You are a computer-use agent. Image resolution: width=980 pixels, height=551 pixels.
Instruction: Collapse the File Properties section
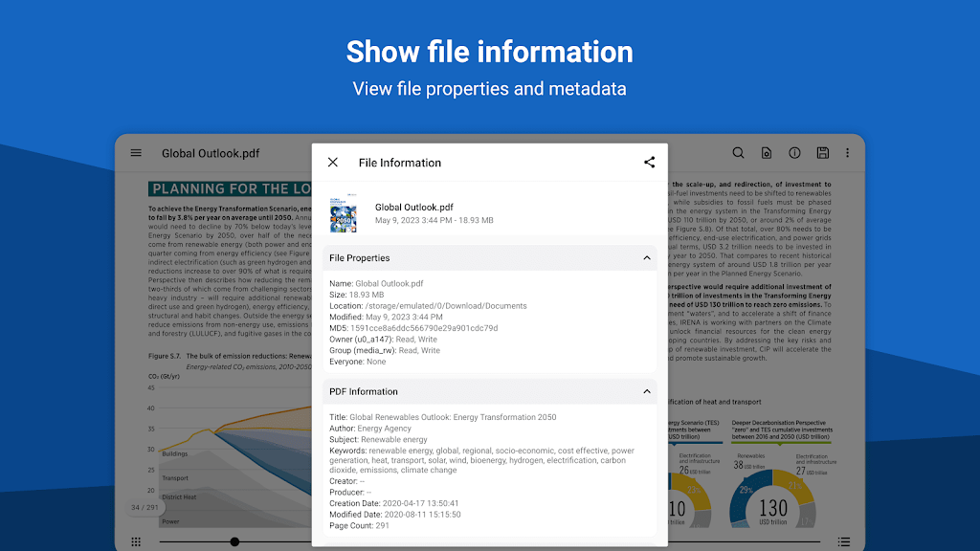646,257
